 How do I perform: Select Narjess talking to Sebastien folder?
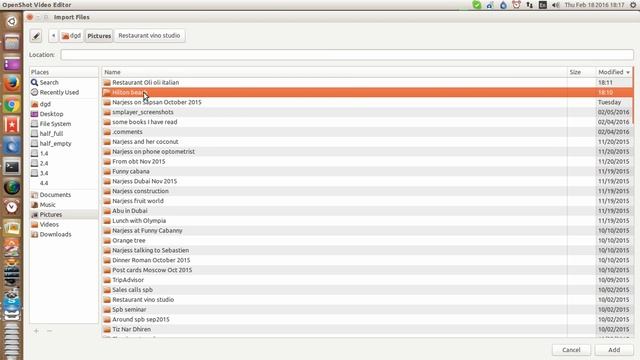[x=367, y=250]
